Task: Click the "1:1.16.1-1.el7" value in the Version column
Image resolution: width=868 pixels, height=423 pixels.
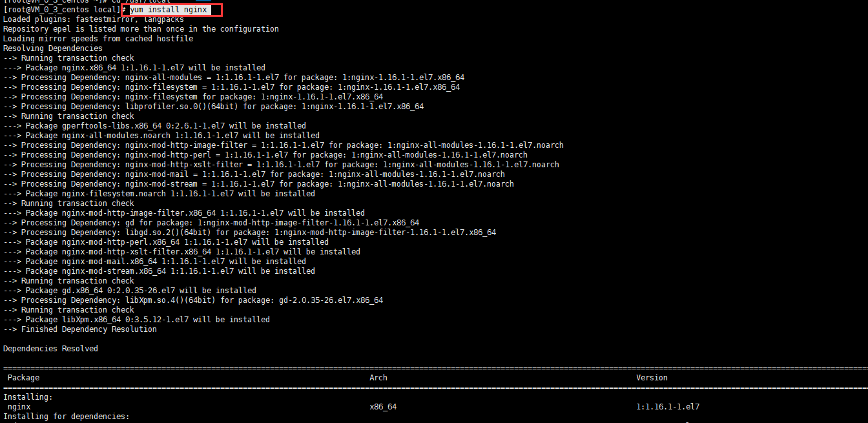Action: (668, 407)
